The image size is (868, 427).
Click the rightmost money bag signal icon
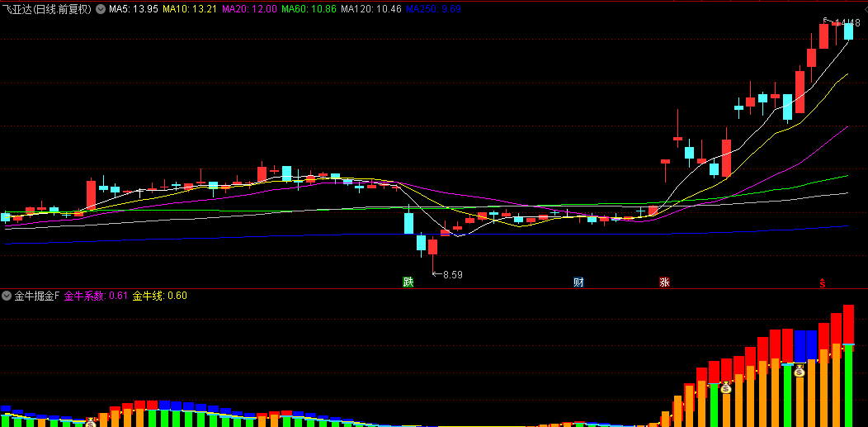click(800, 371)
